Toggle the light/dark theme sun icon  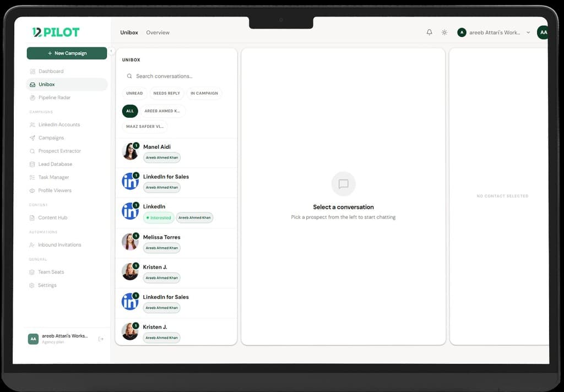tap(444, 32)
